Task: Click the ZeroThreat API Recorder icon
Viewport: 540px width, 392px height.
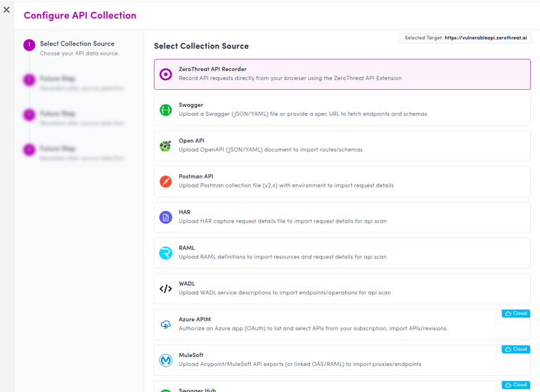Action: pos(166,74)
